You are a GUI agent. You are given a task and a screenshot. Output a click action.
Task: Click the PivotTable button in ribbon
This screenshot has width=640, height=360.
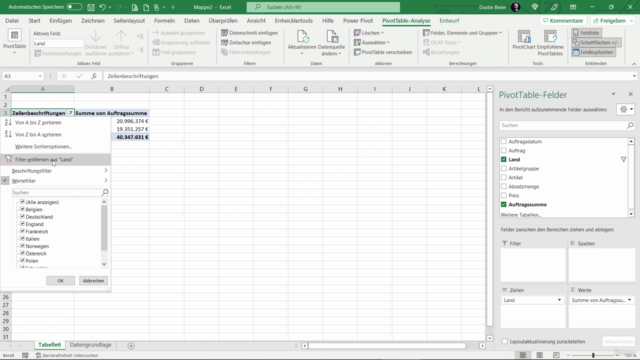tap(14, 42)
